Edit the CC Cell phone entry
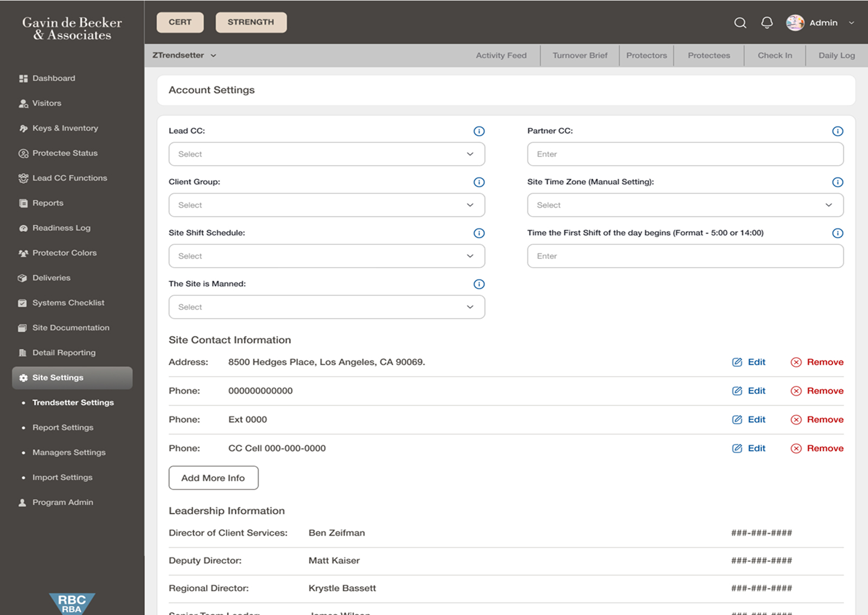The height and width of the screenshot is (615, 868). pos(749,448)
